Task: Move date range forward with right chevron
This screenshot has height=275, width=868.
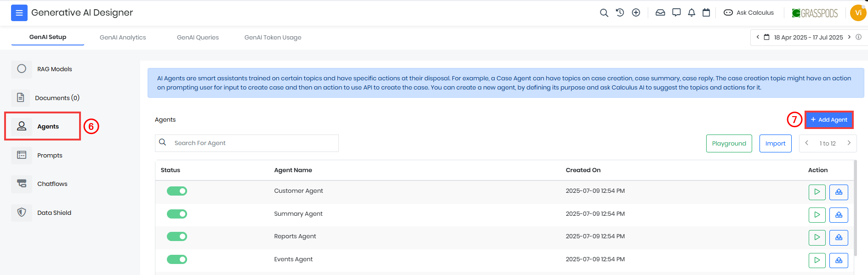Action: (x=849, y=37)
